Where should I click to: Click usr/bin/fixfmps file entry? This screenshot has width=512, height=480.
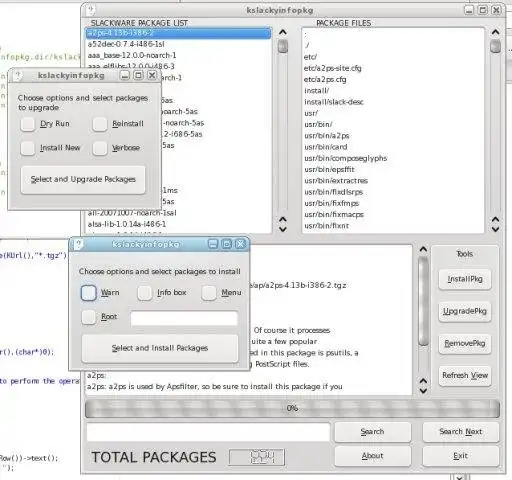point(332,203)
